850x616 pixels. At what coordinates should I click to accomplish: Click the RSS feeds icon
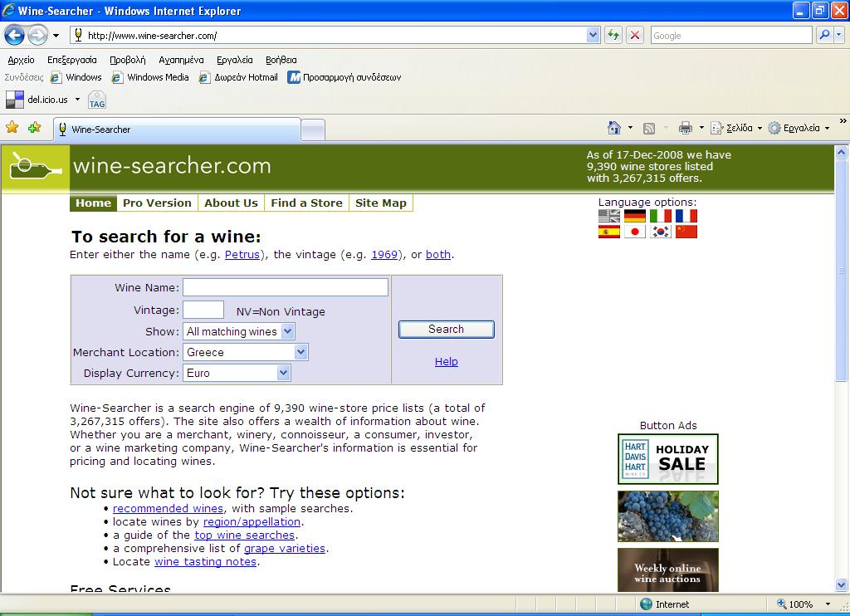click(649, 129)
